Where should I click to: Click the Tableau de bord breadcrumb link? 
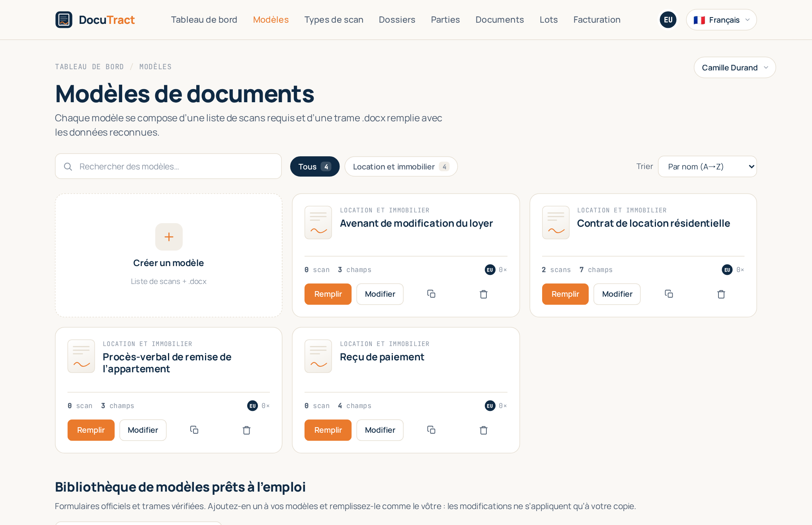(x=89, y=67)
